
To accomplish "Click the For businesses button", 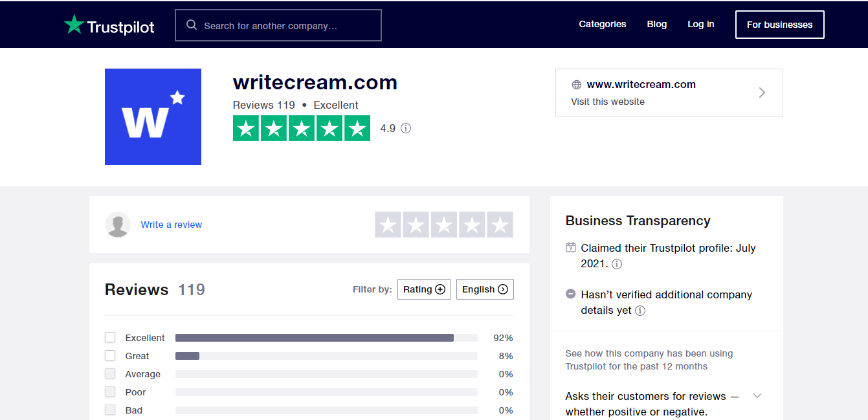I will (x=780, y=25).
